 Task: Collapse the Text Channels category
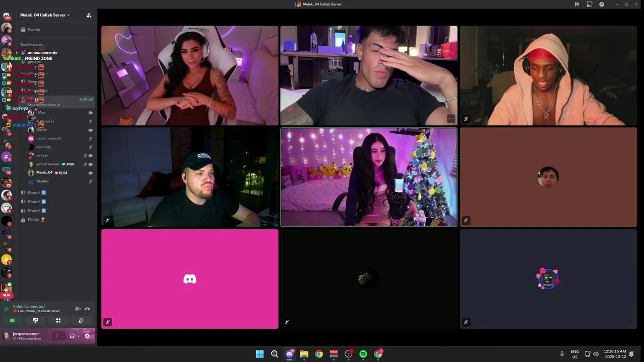pos(33,45)
